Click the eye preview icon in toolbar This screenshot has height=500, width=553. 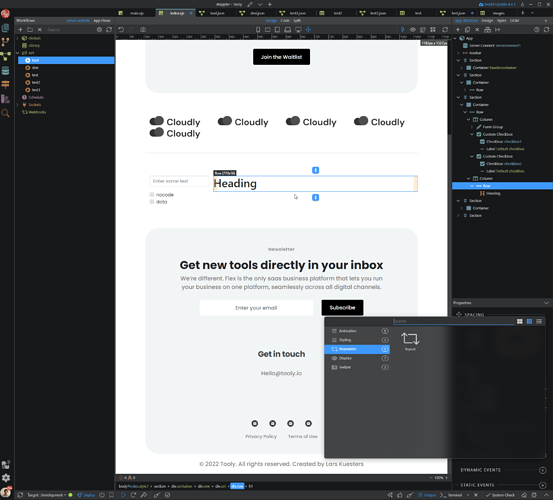[x=413, y=30]
